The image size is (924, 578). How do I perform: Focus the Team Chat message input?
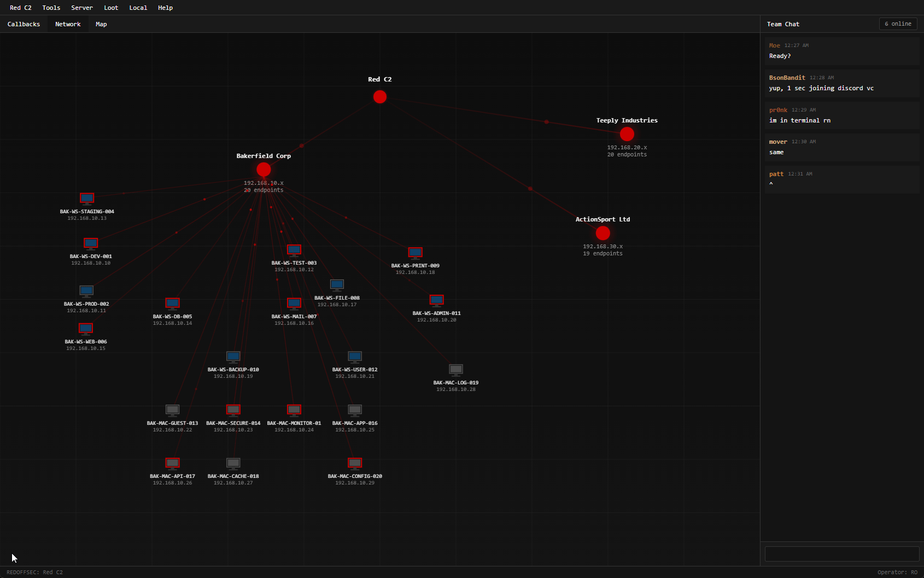pos(842,553)
